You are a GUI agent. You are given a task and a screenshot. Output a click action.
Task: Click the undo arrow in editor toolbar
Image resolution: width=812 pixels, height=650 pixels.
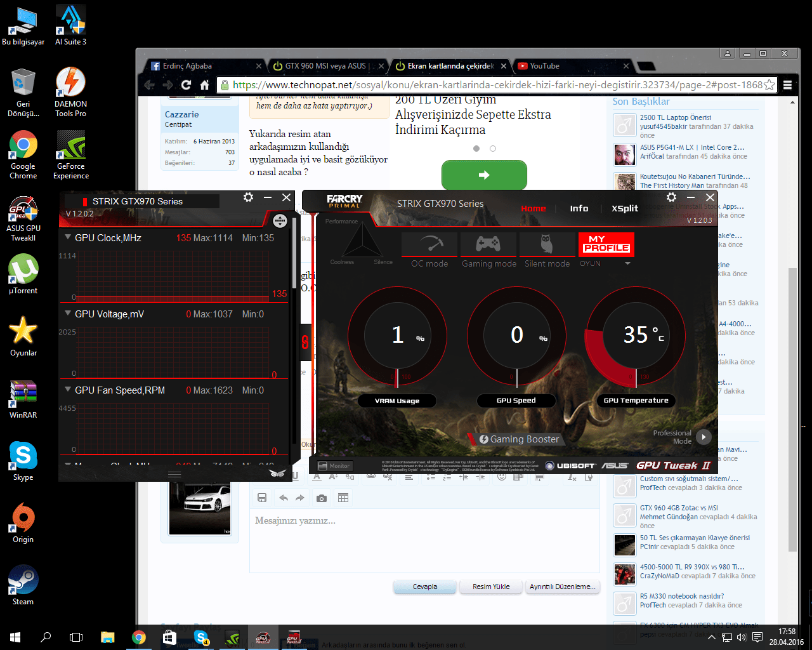(284, 498)
